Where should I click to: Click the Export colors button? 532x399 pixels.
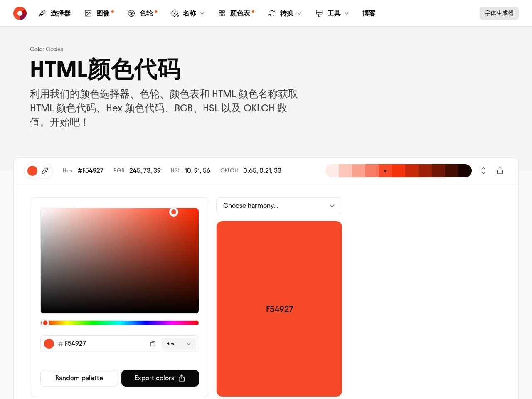pos(160,378)
